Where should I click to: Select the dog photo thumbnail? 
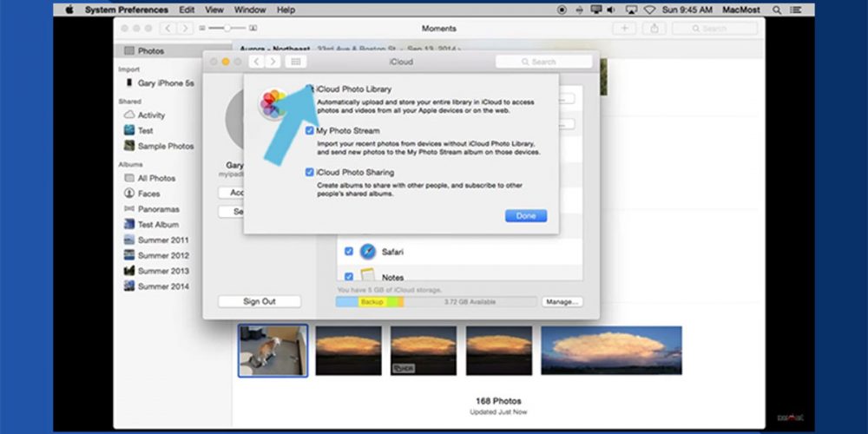tap(273, 351)
